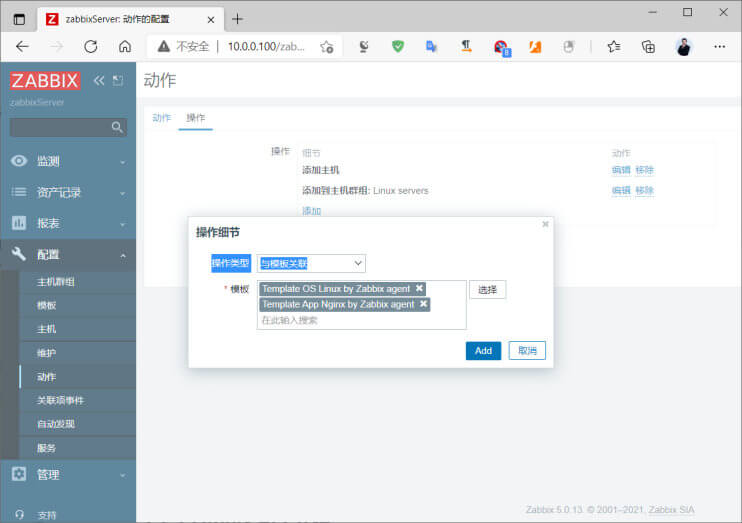742x523 pixels.
Task: Open a new browser tab
Action: [x=238, y=19]
